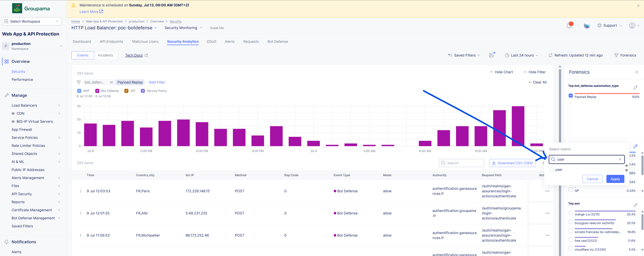Click the edit pencil for Top asn
Viewport: 644px width, 256px height.
(635, 205)
